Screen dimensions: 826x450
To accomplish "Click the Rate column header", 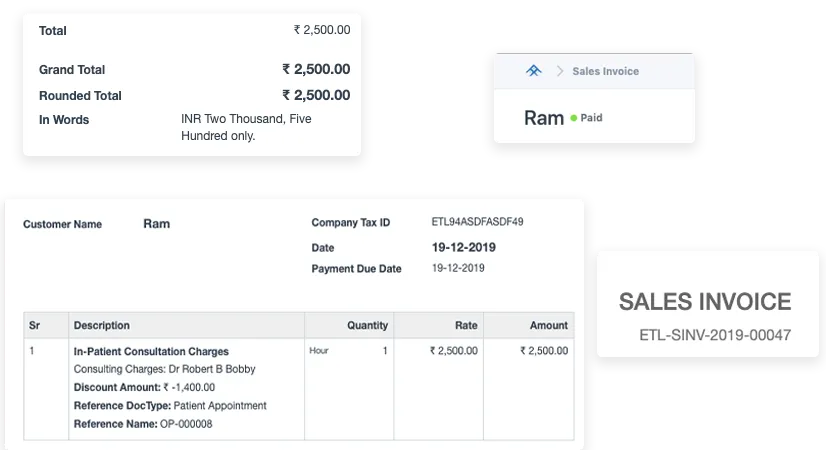I will [x=466, y=325].
